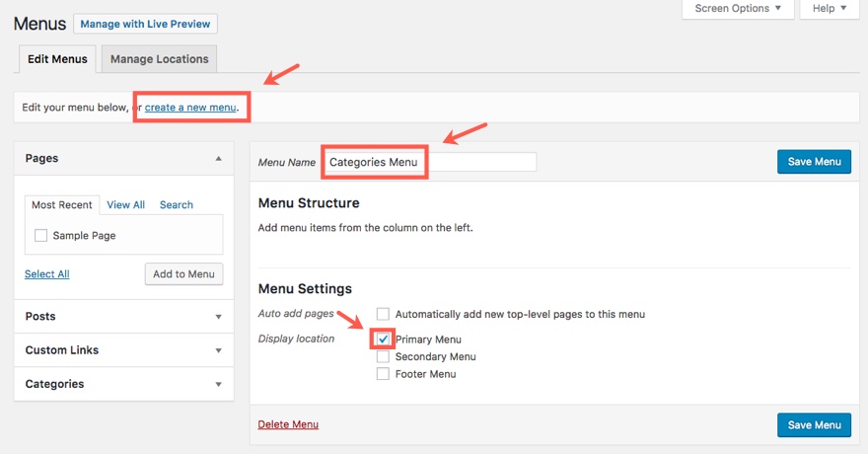Switch to the Manage Locations tab
The image size is (868, 454).
coord(160,59)
